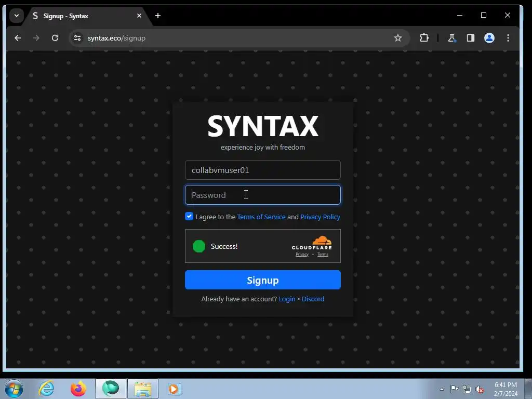
Task: Open Windows Media Player from the taskbar
Action: click(175, 389)
